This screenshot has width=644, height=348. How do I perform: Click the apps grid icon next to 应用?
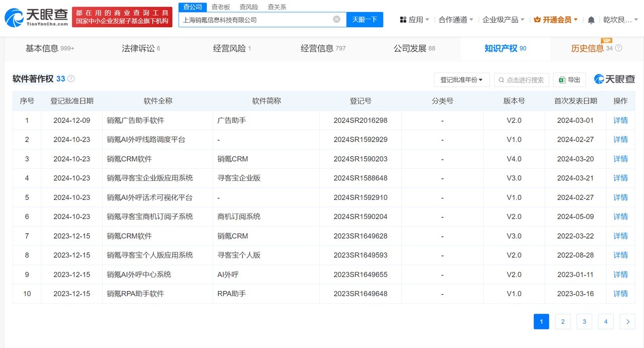[403, 20]
